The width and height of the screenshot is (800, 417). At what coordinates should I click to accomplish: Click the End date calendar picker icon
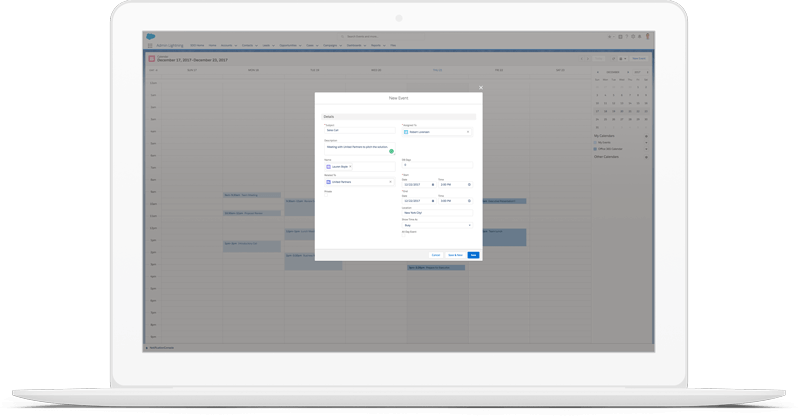tap(432, 201)
